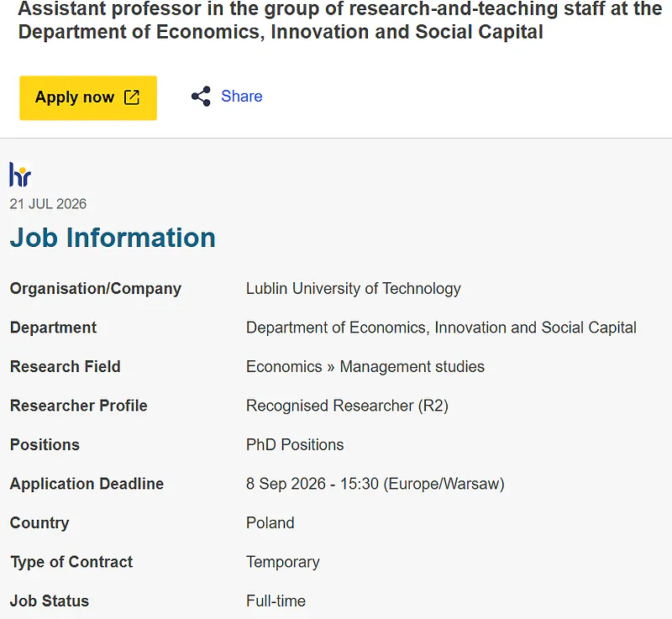Click the Type of Contract label
This screenshot has width=672, height=619.
(71, 562)
